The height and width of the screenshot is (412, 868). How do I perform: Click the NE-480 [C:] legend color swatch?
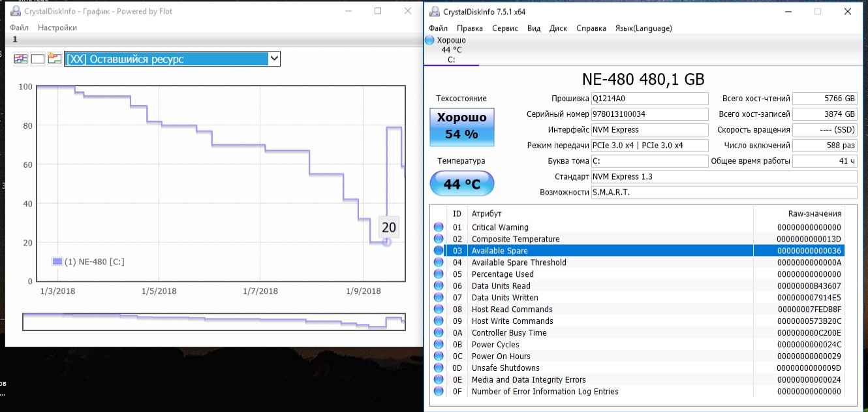57,262
